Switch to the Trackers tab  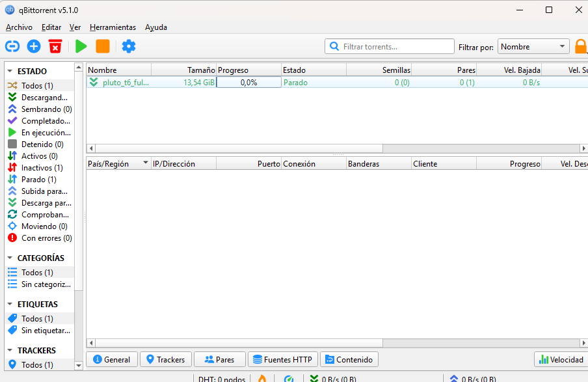(x=166, y=359)
